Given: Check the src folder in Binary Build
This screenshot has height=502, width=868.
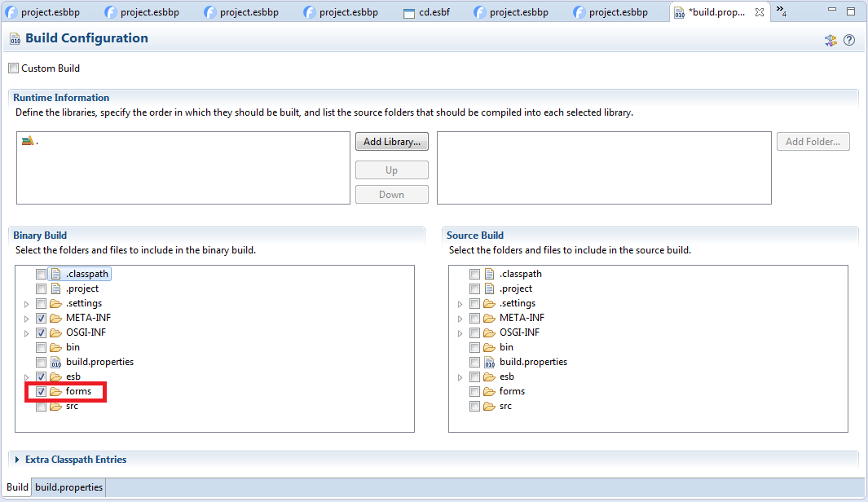Looking at the screenshot, I should tap(41, 406).
